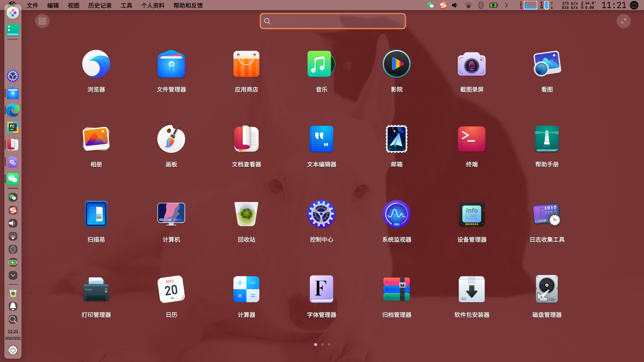The image size is (644, 362).
Task: Launch 文档查看器 from the launcher grid
Action: [246, 139]
